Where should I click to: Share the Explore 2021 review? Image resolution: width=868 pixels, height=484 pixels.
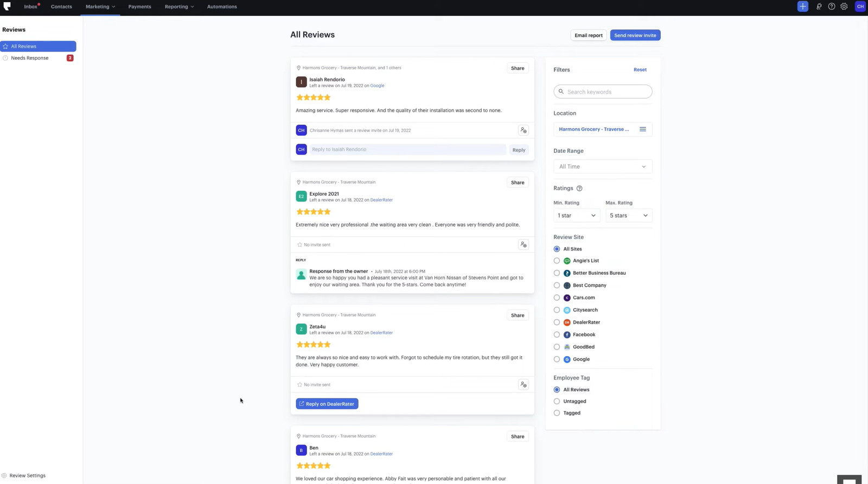click(x=518, y=183)
